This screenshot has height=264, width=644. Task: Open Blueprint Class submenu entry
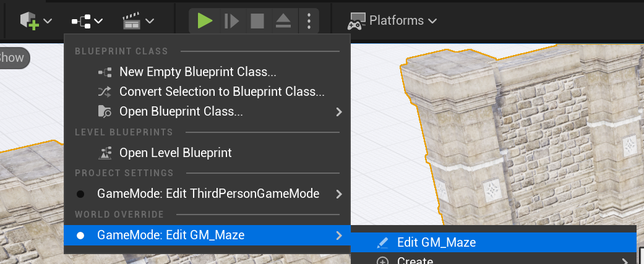[x=207, y=112]
